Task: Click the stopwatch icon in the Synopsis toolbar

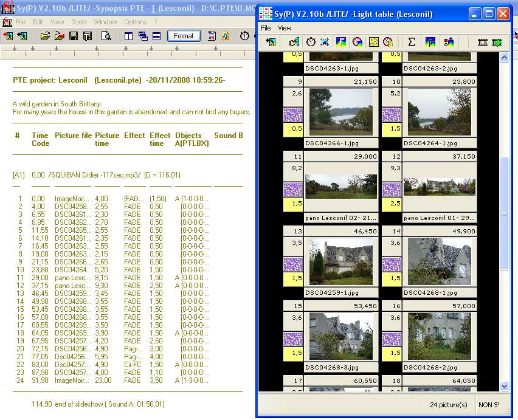Action: pos(244,36)
